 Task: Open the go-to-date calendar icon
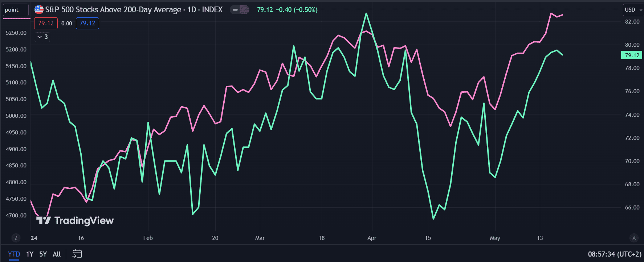click(77, 254)
